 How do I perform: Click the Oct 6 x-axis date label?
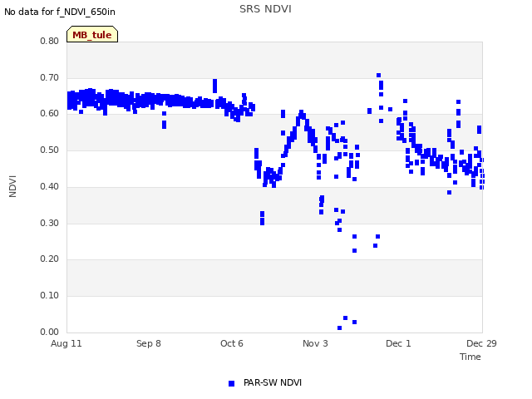tap(232, 343)
